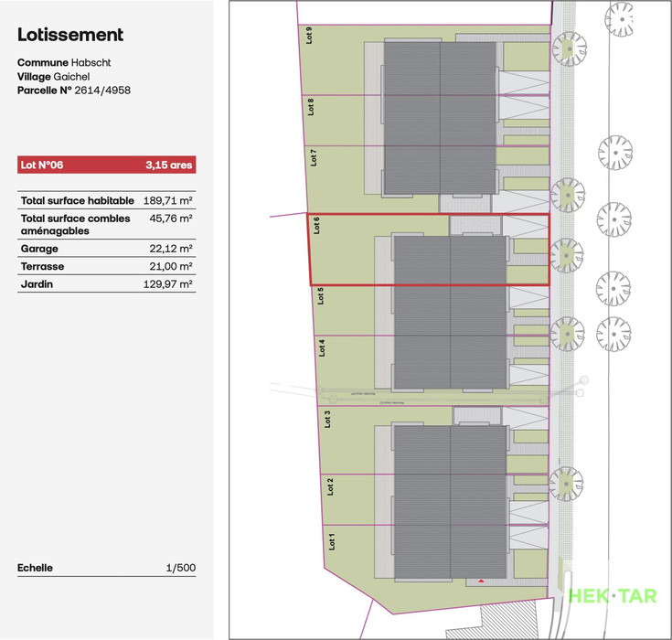
Task: Click the red triangle marker below the Lot 1 building
Action: click(x=481, y=581)
